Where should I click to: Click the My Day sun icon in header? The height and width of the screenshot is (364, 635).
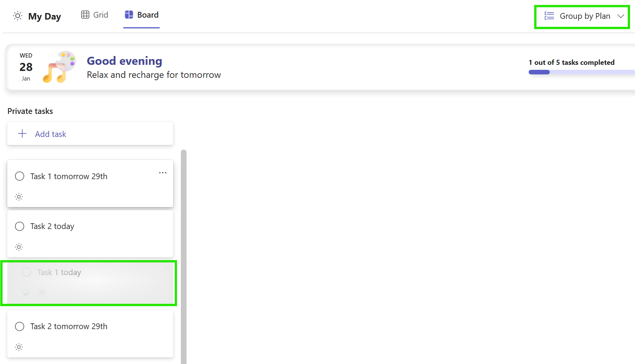(18, 16)
